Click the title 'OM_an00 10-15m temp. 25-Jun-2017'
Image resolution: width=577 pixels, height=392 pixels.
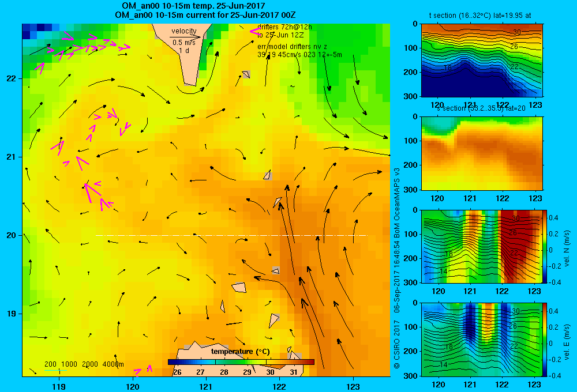pos(193,6)
